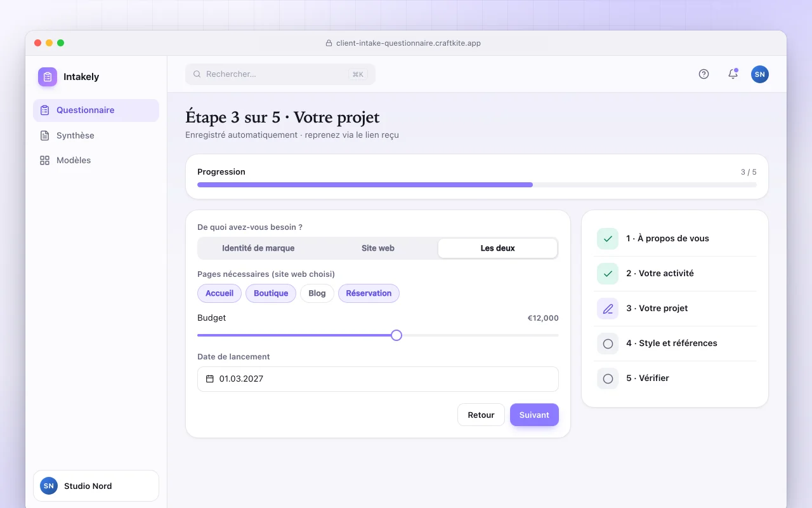Click the 3 / 5 progress count
The height and width of the screenshot is (508, 812).
749,172
